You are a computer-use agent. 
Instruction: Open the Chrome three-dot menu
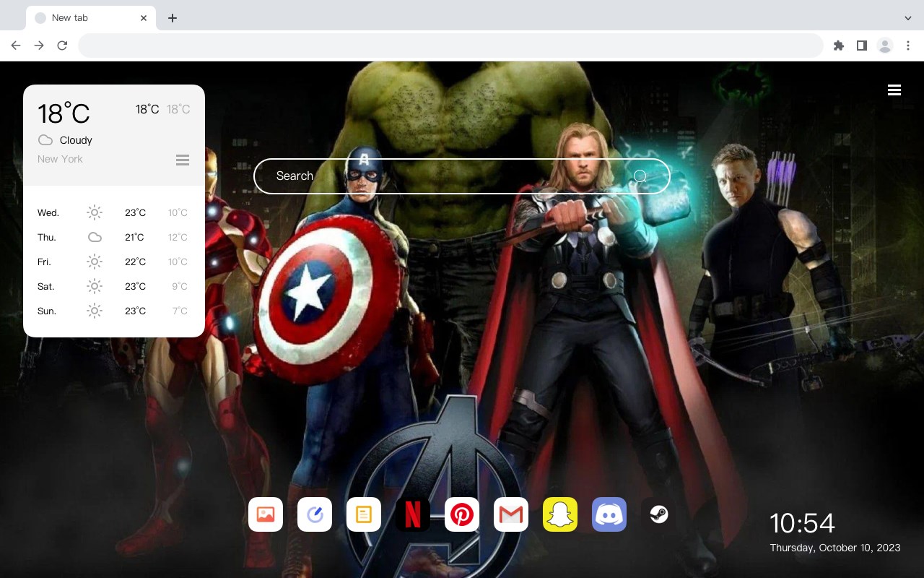(908, 46)
